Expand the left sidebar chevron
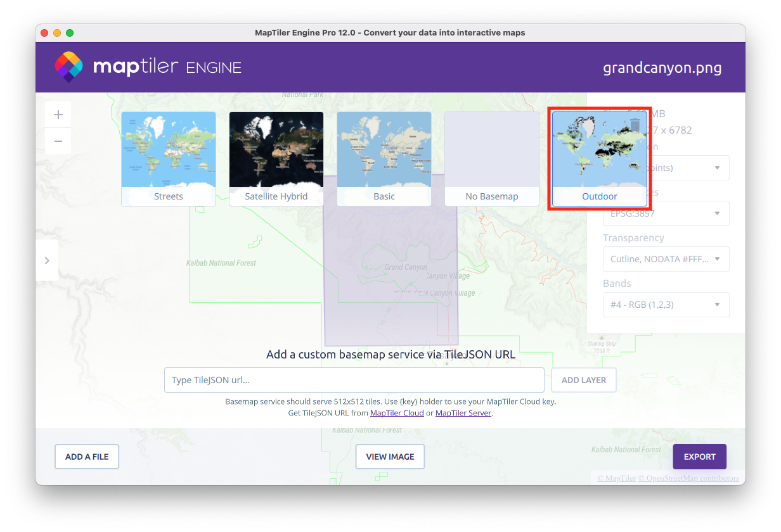781x532 pixels. point(47,260)
